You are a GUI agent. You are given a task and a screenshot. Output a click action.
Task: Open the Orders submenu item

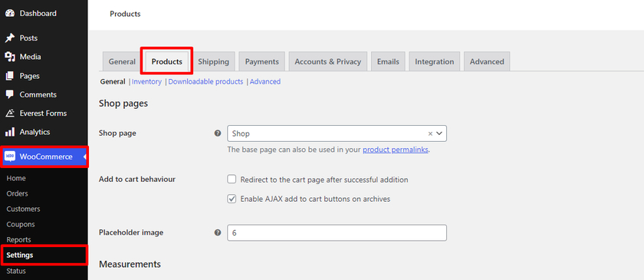pyautogui.click(x=17, y=193)
